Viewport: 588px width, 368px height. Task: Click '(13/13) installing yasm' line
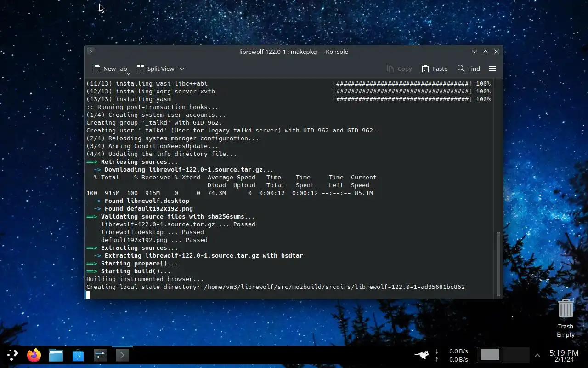pos(128,99)
